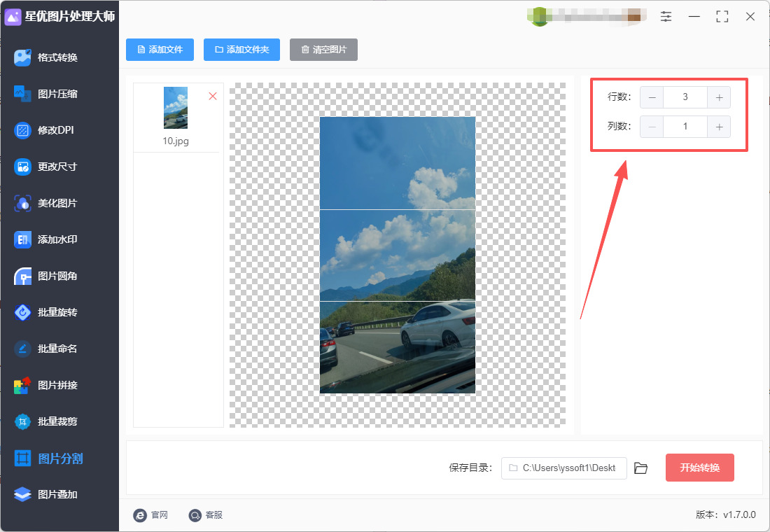The image size is (770, 532).
Task: Select the 修改DPI tool icon
Action: click(x=22, y=130)
